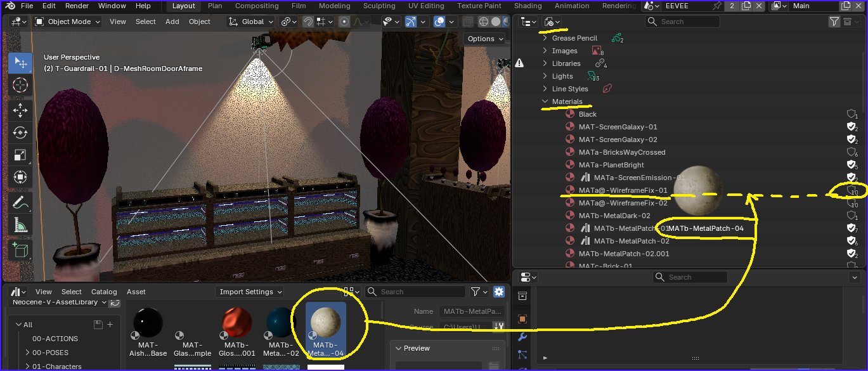Viewport: 868px width, 371px height.
Task: Open the Object Mode dropdown
Action: click(67, 22)
